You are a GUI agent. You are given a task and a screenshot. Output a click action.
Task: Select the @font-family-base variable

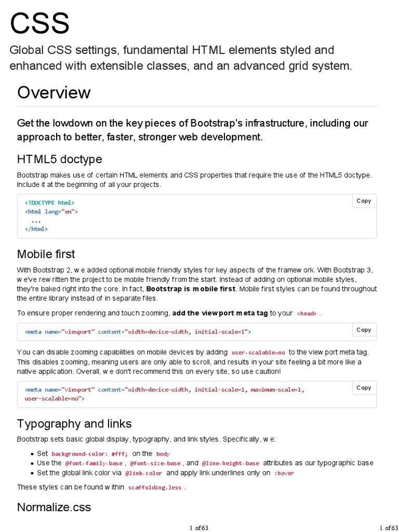[94, 463]
